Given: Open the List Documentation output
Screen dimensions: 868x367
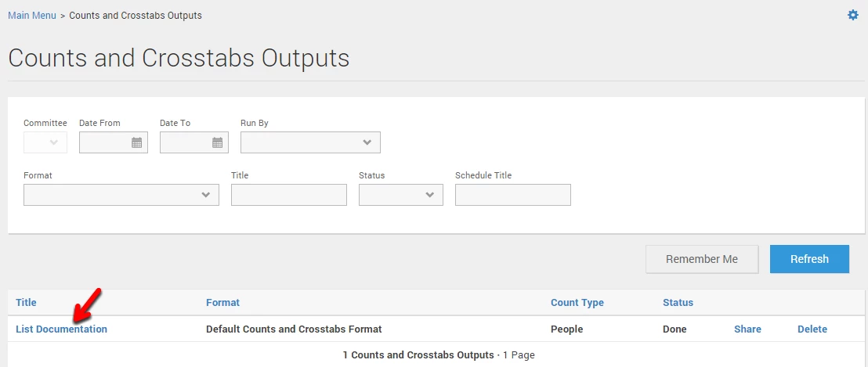Looking at the screenshot, I should (x=61, y=329).
